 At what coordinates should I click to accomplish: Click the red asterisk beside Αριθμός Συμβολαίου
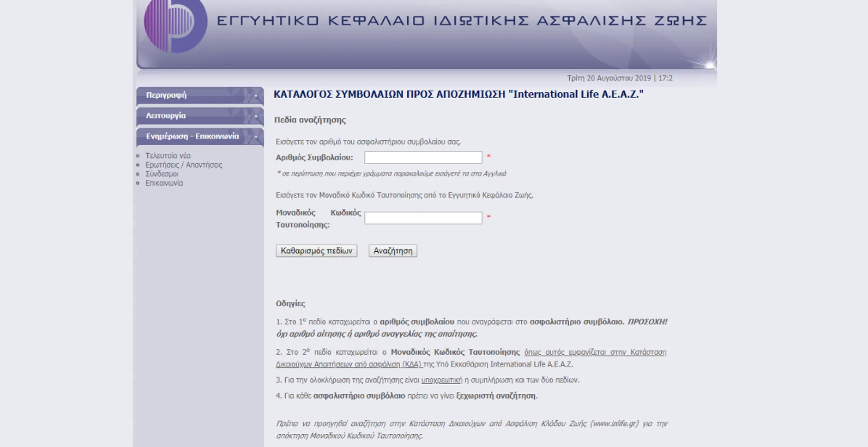point(489,156)
